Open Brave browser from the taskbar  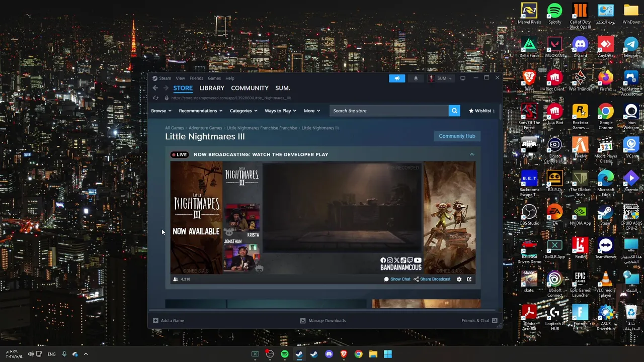(x=344, y=354)
